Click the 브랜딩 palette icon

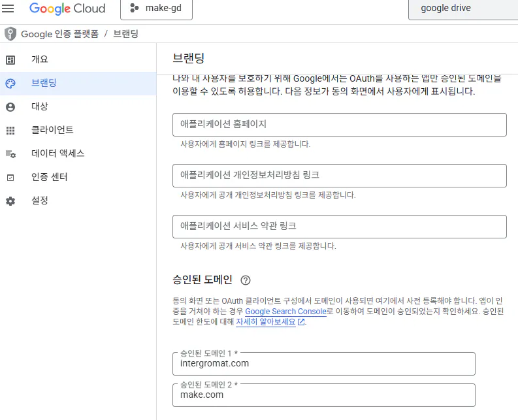coord(10,83)
